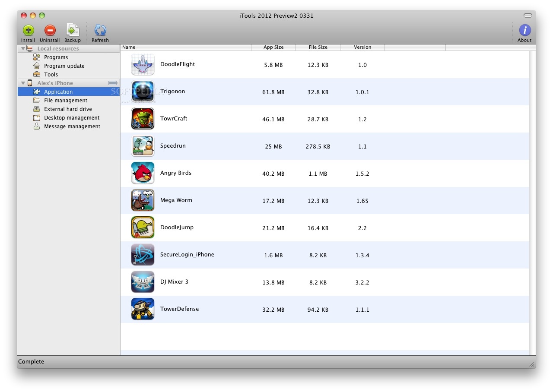Click the 1.65 version cell
The image size is (553, 392).
click(x=362, y=201)
